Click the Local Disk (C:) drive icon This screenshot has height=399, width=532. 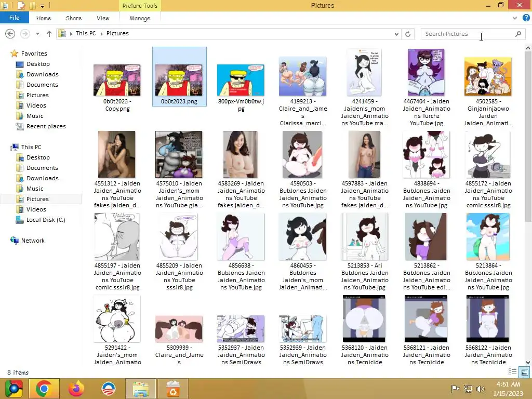19,220
